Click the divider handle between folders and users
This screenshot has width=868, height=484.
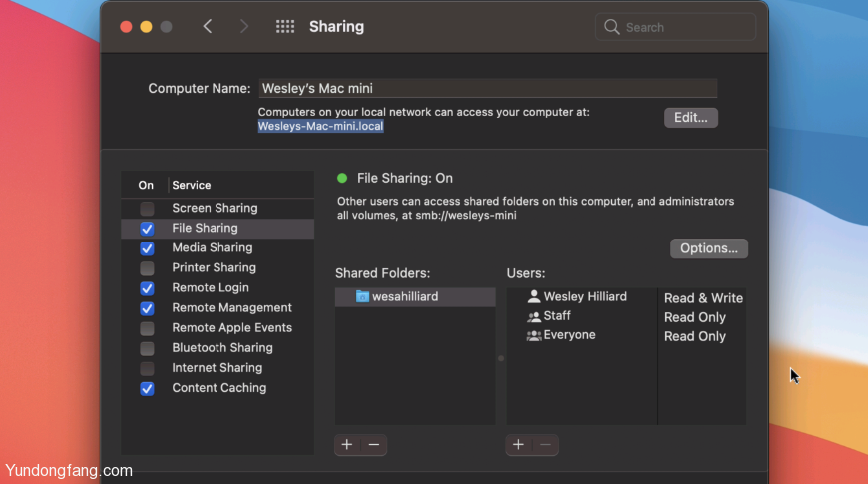click(501, 358)
